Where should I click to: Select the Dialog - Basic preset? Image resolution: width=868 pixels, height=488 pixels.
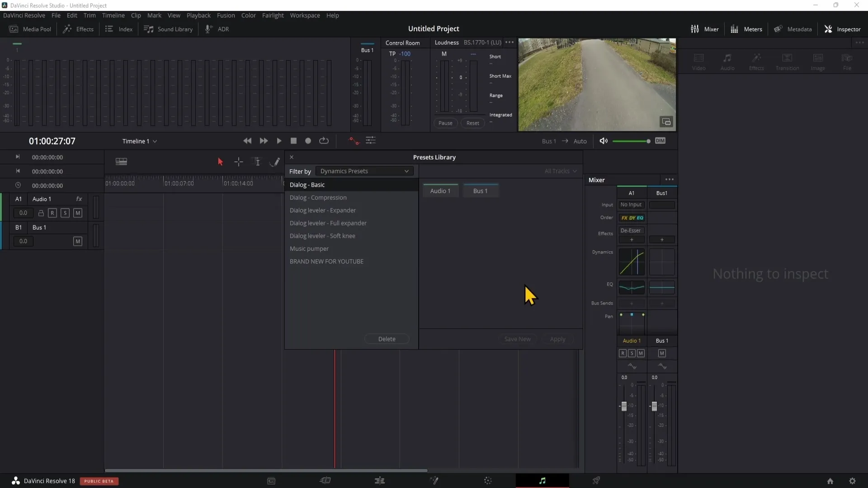tap(307, 185)
